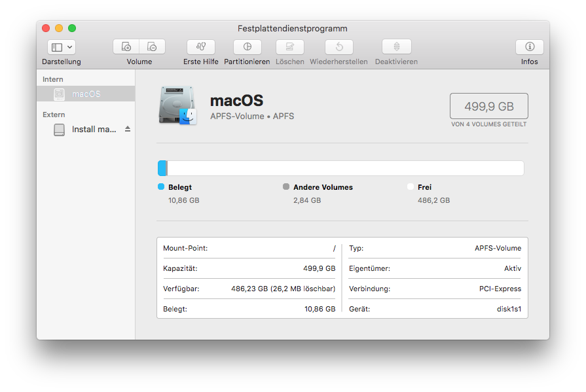Click the blue Belegt legend dot
The width and height of the screenshot is (586, 392).
tap(162, 187)
